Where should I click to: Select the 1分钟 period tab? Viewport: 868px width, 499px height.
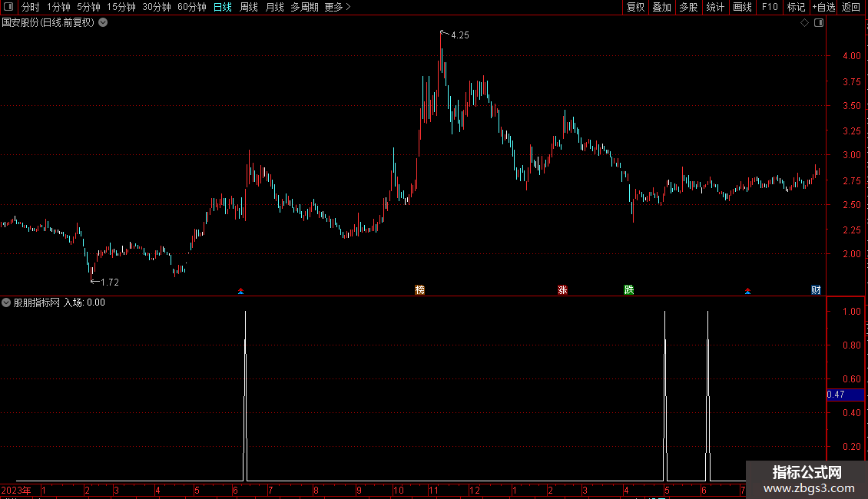[x=58, y=7]
